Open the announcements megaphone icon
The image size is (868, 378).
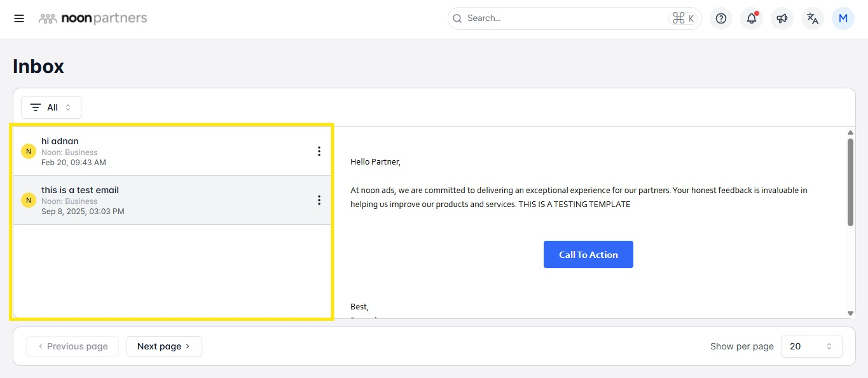coord(782,18)
